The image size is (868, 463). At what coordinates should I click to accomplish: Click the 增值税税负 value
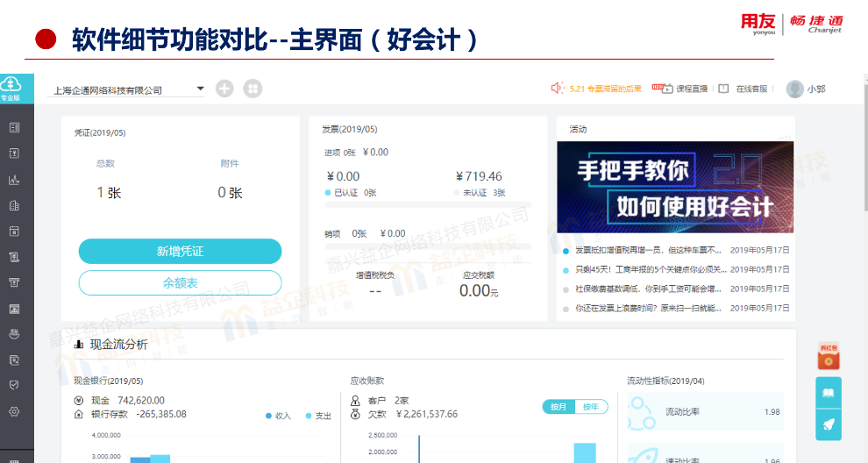coord(375,291)
